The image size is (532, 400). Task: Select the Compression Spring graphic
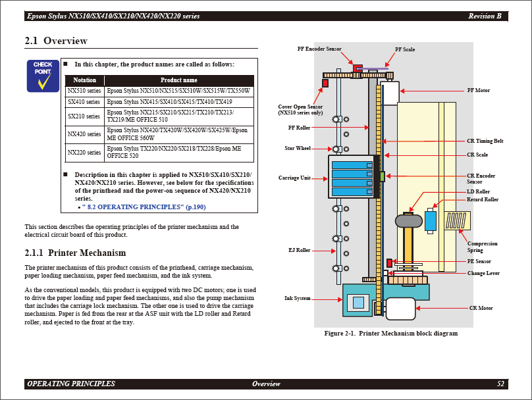point(456,220)
